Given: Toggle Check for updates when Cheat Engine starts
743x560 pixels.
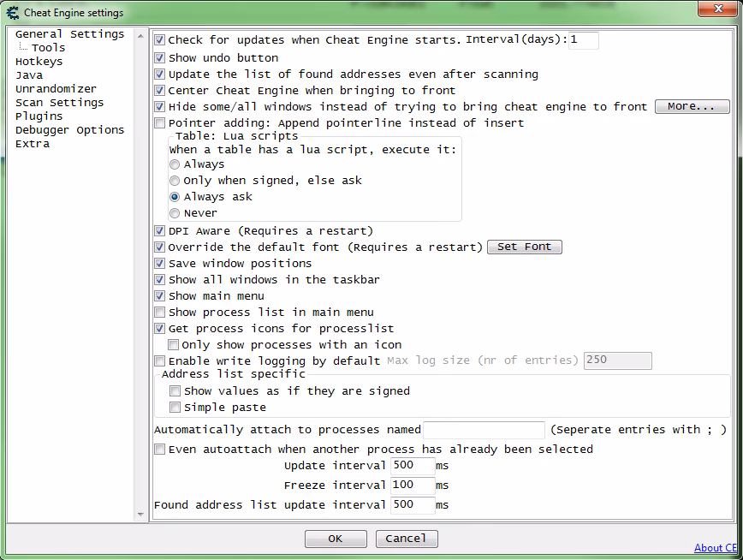Looking at the screenshot, I should [x=160, y=40].
